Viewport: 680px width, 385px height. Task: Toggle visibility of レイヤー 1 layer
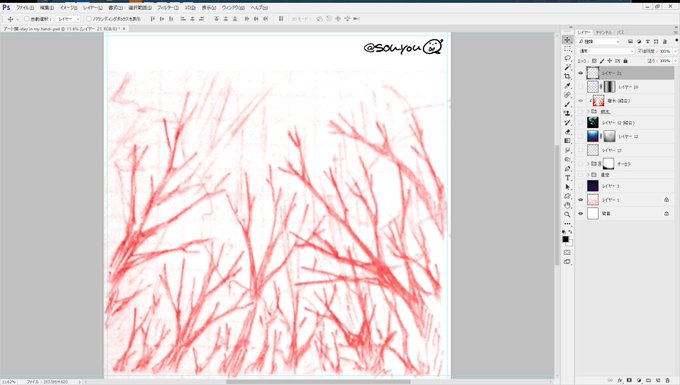(x=581, y=199)
